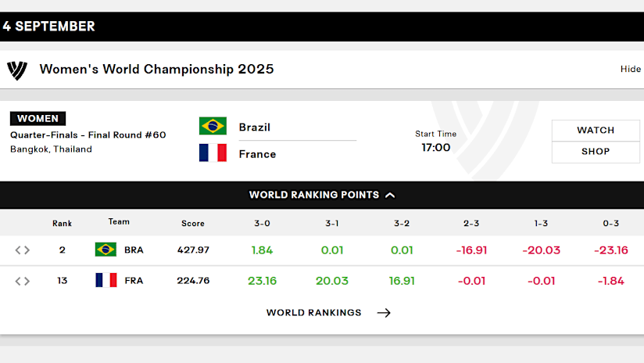
Task: Click the angle brackets icon for BRA row
Action: click(x=22, y=250)
